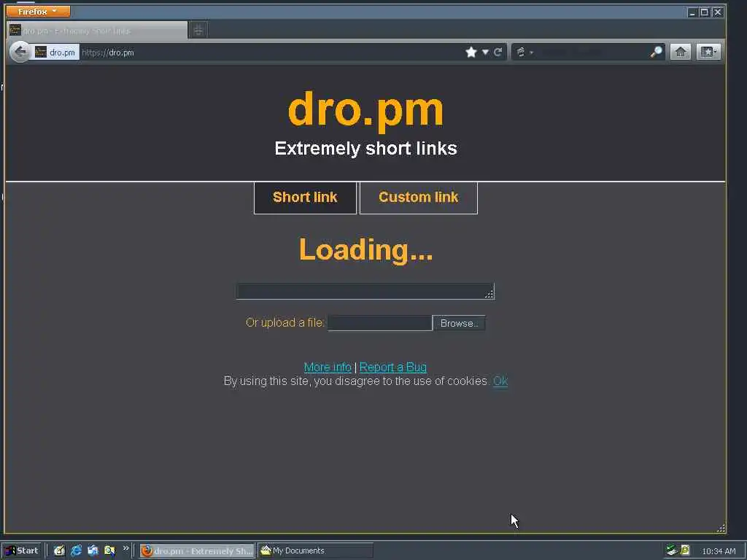Click inside the browser search box
The height and width of the screenshot is (560, 747).
pyautogui.click(x=592, y=52)
